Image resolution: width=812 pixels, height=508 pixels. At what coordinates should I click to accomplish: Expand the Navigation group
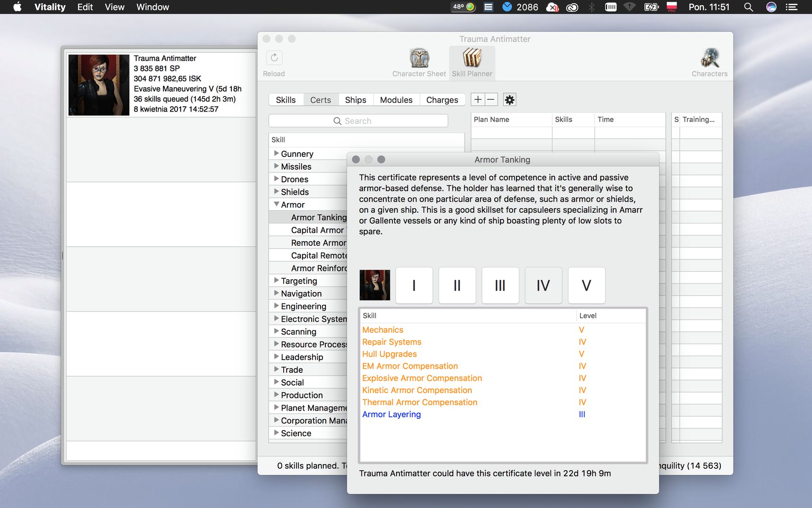[x=276, y=293]
